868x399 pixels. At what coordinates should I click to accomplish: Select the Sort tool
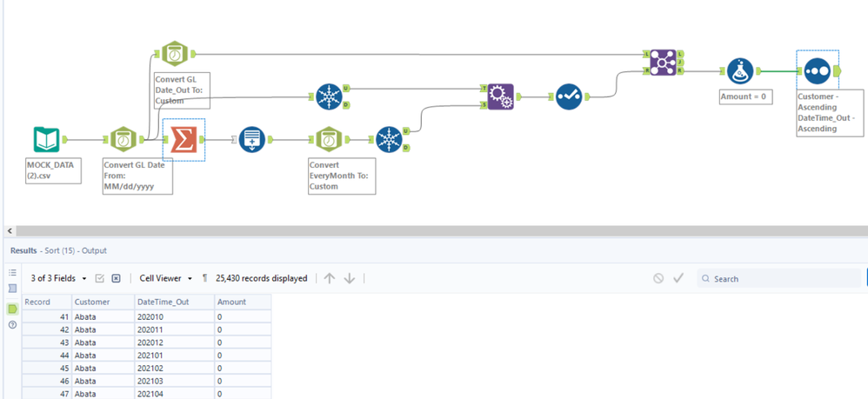pyautogui.click(x=818, y=70)
